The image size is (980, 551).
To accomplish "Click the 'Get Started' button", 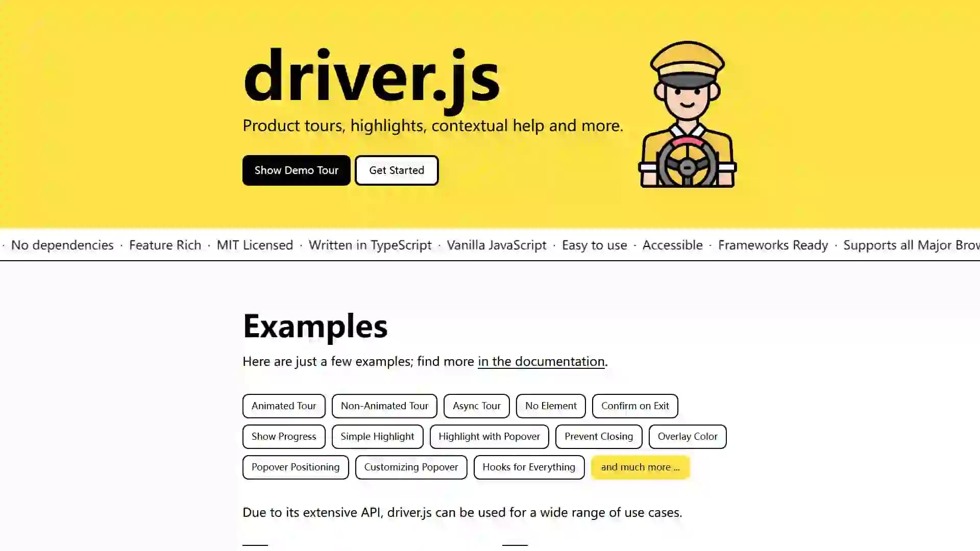I will (x=397, y=169).
